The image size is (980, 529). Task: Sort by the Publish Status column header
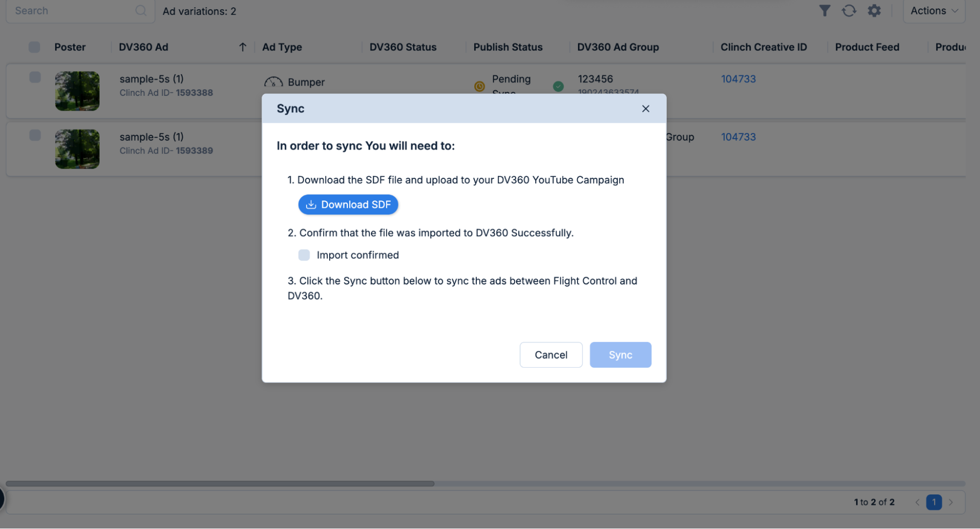[508, 47]
